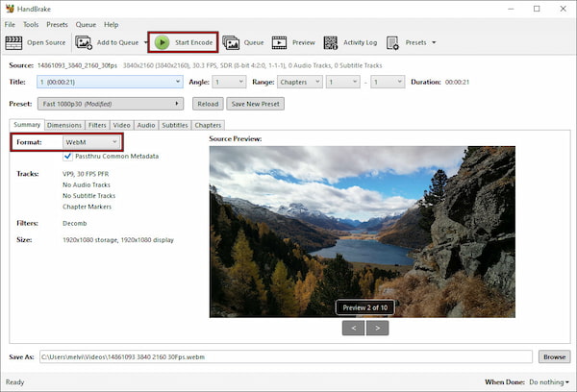Show next preview image with > button
Image resolution: width=577 pixels, height=392 pixels.
point(378,328)
